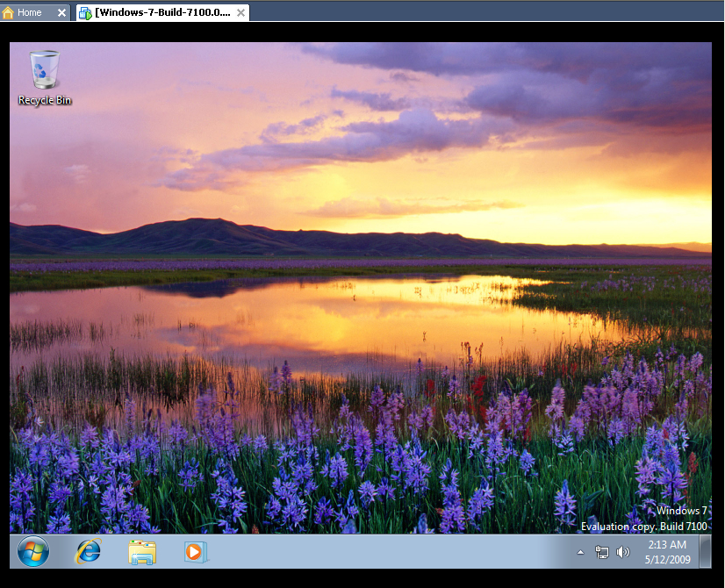The height and width of the screenshot is (588, 725).
Task: Switch to the Windows-7-Build-7100 tab
Action: (x=162, y=12)
